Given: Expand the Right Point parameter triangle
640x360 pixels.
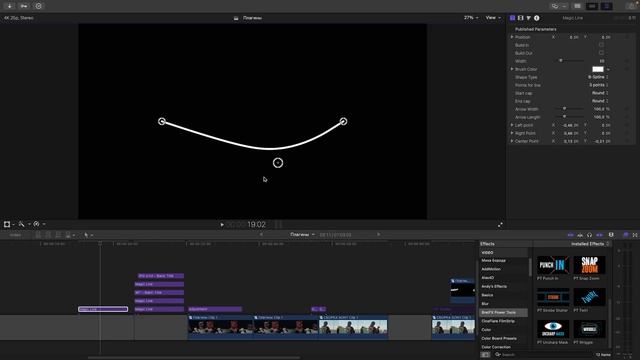Looking at the screenshot, I should tap(512, 133).
